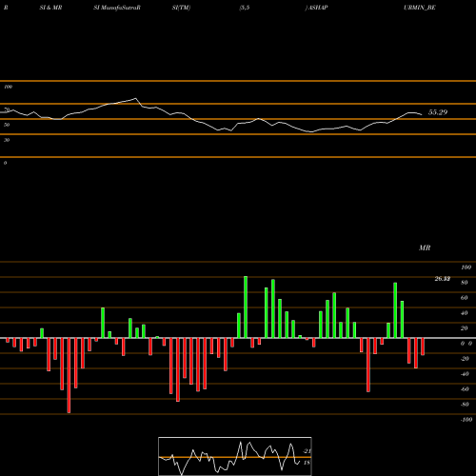The width and height of the screenshot is (476, 476).
Task: Select the 'SI & MR' header text
Action: click(50, 8)
